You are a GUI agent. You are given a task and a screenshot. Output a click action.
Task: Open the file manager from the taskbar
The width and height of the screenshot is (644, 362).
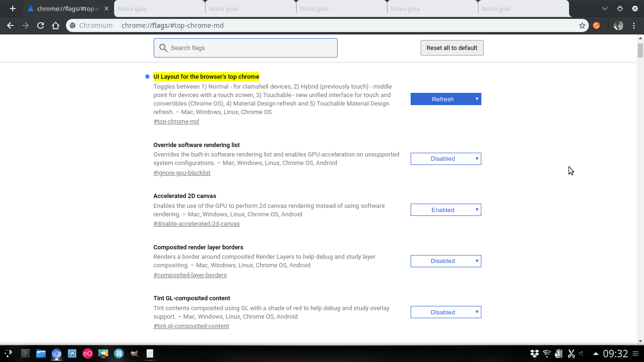coord(41,354)
